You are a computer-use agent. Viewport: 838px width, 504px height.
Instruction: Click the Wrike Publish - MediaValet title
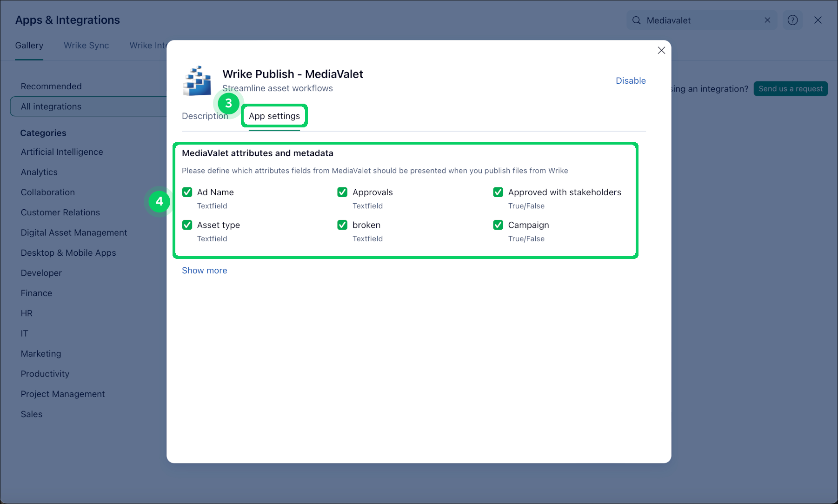(x=293, y=74)
